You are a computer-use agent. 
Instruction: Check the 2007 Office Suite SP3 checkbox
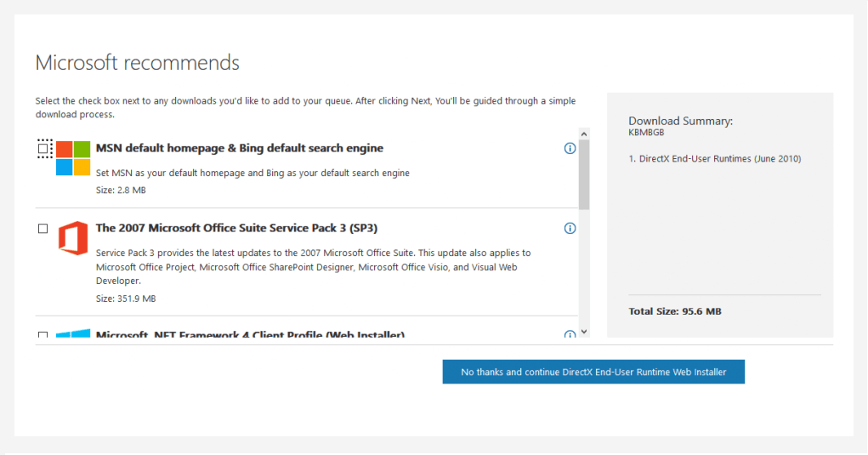point(43,229)
